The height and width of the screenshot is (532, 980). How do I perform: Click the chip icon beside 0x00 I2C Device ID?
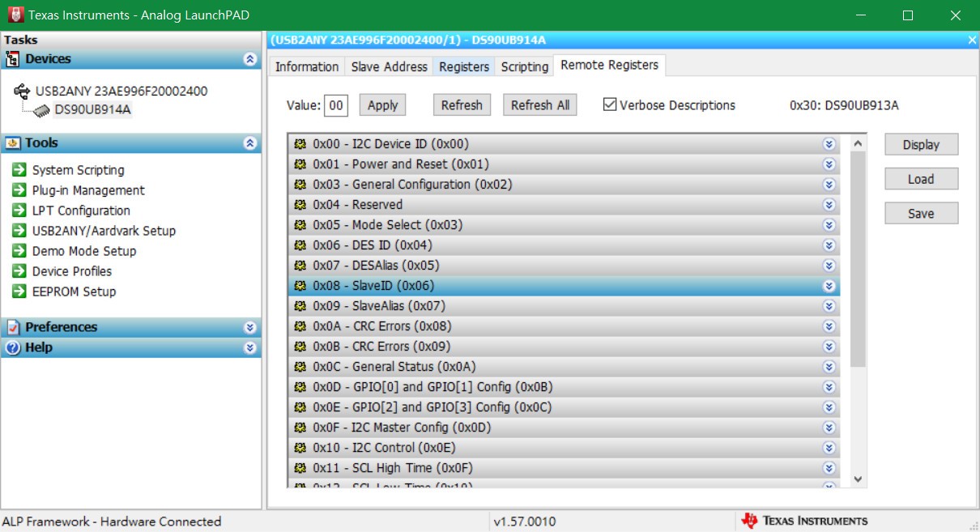click(300, 144)
